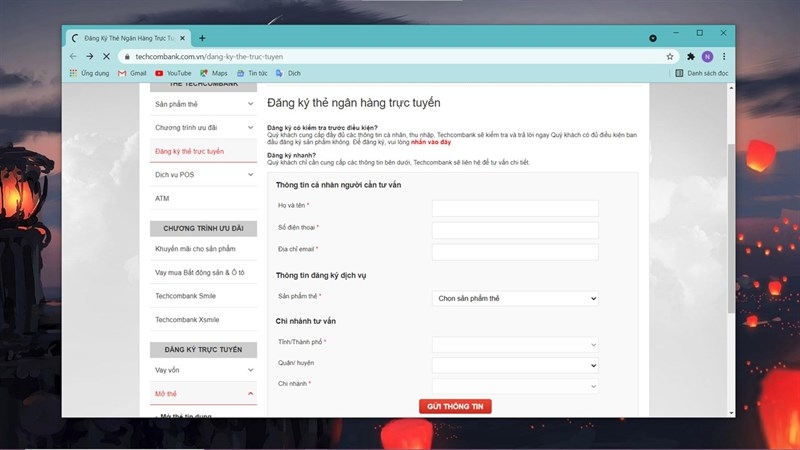The height and width of the screenshot is (450, 800).
Task: Close the Đăng Ký Thẻ Ngân Hàng tab
Action: (183, 38)
